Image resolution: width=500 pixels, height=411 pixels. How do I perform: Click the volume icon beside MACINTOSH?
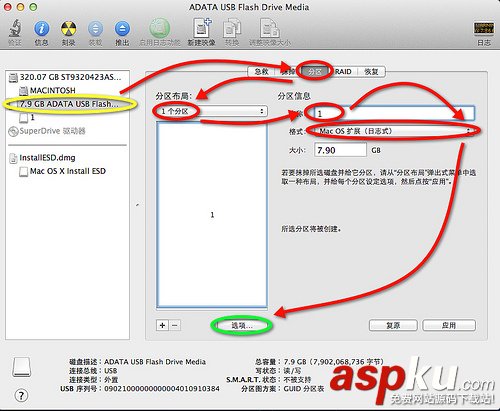[x=23, y=91]
